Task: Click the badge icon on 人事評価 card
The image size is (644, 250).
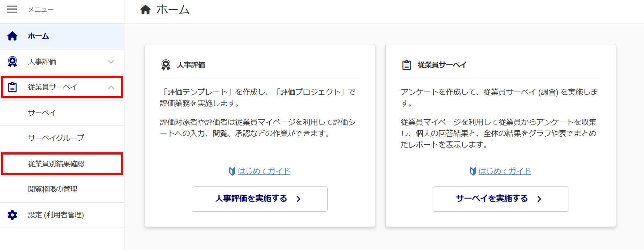Action: (x=166, y=65)
